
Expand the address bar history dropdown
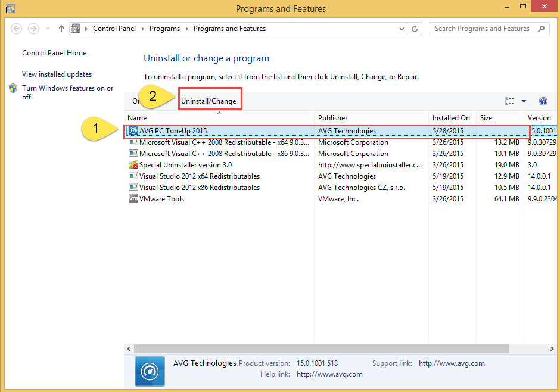[x=402, y=29]
